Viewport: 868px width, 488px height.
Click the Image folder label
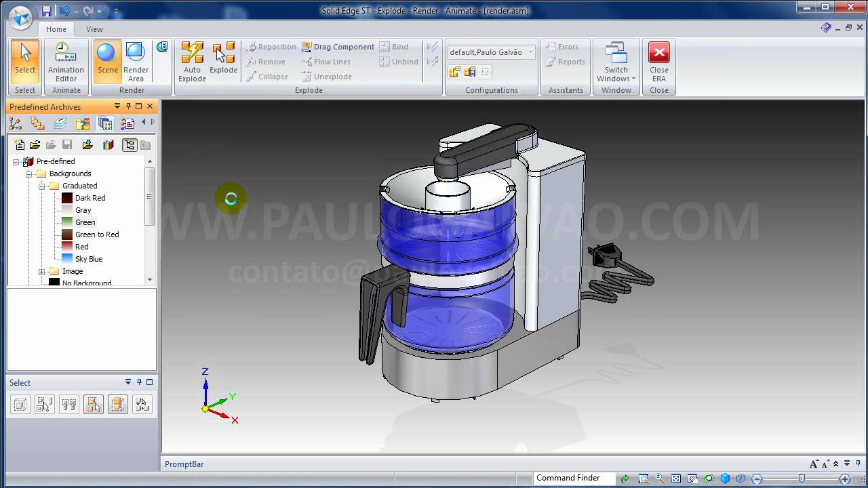click(x=73, y=271)
